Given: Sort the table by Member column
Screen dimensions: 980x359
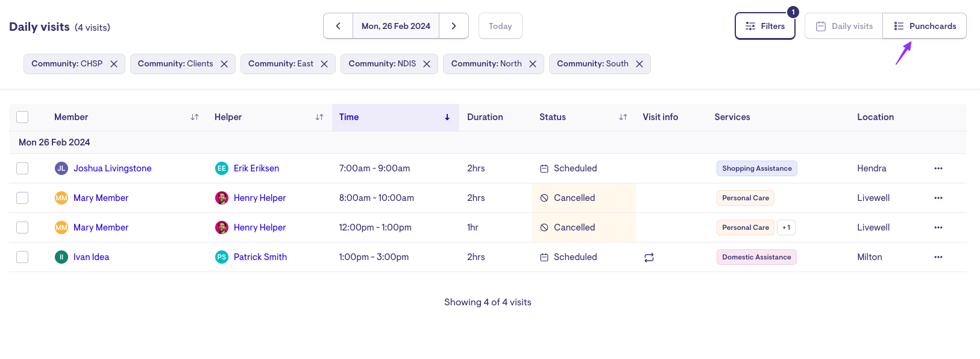Looking at the screenshot, I should (x=194, y=117).
